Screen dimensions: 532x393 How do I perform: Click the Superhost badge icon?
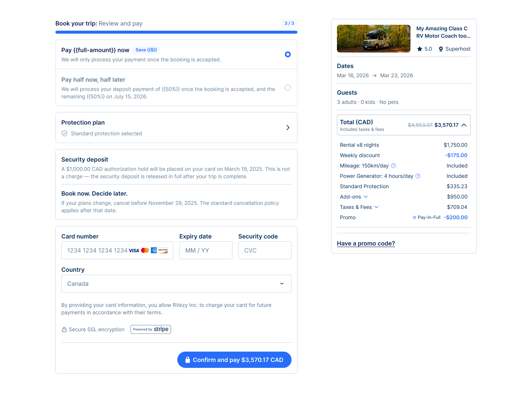click(440, 49)
